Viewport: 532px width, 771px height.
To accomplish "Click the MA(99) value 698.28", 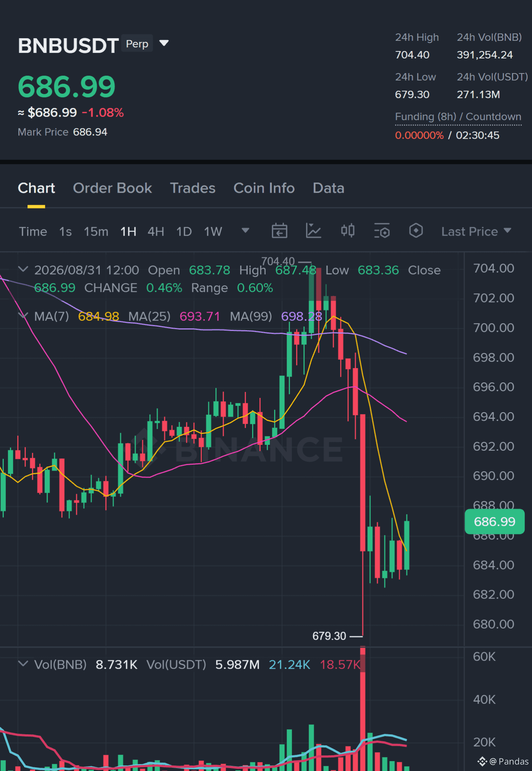I will pos(302,317).
